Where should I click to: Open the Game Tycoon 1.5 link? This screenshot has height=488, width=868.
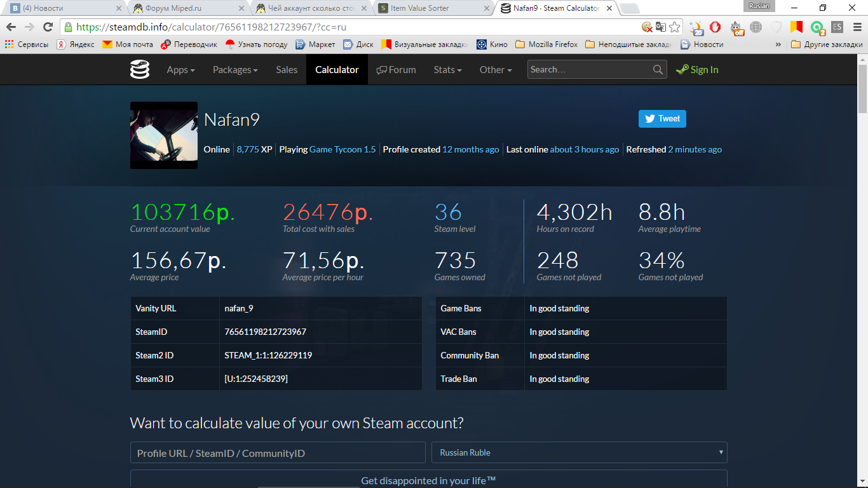click(342, 149)
